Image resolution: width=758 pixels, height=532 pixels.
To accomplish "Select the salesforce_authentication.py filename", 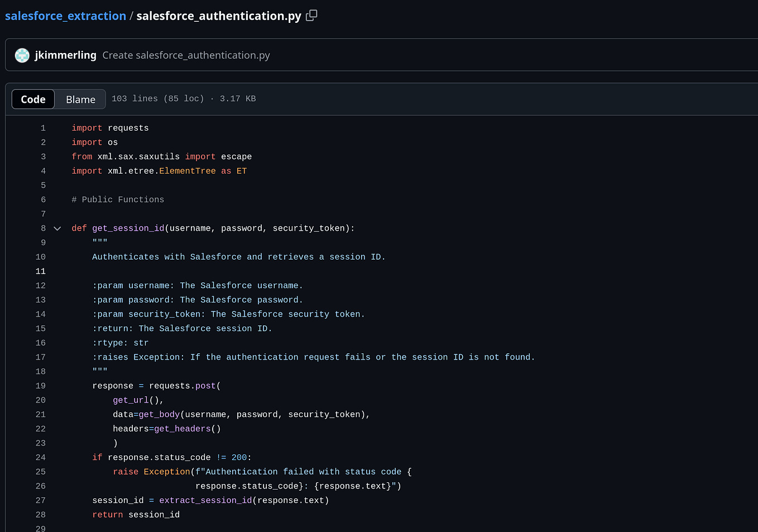I will (218, 16).
